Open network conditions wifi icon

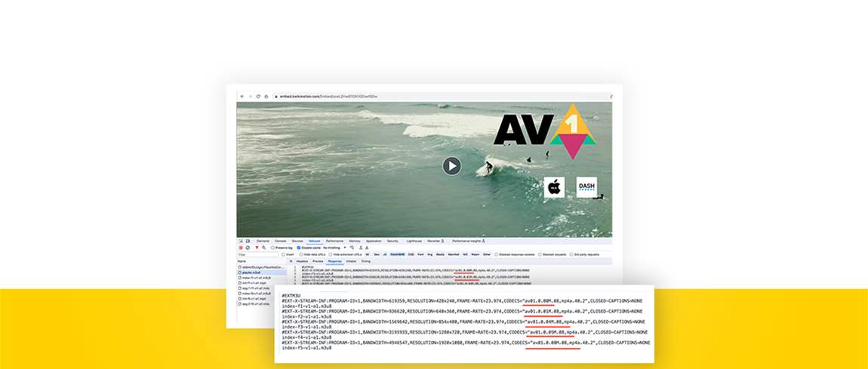click(x=352, y=248)
